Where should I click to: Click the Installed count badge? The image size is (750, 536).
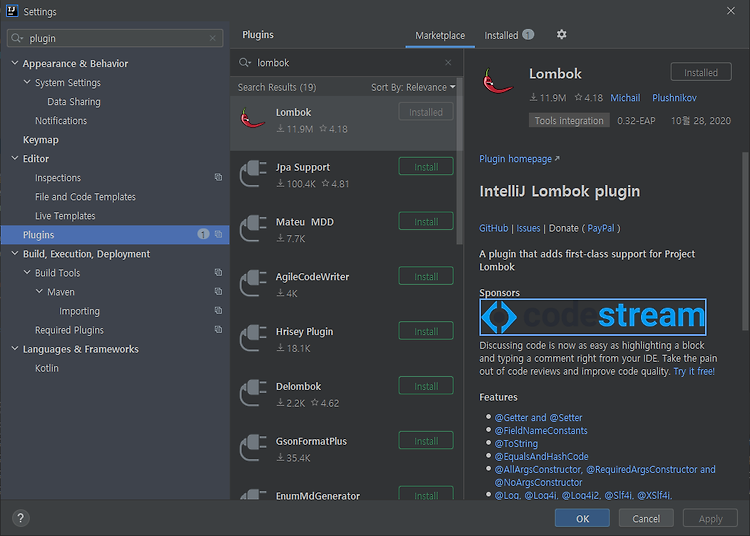click(528, 35)
